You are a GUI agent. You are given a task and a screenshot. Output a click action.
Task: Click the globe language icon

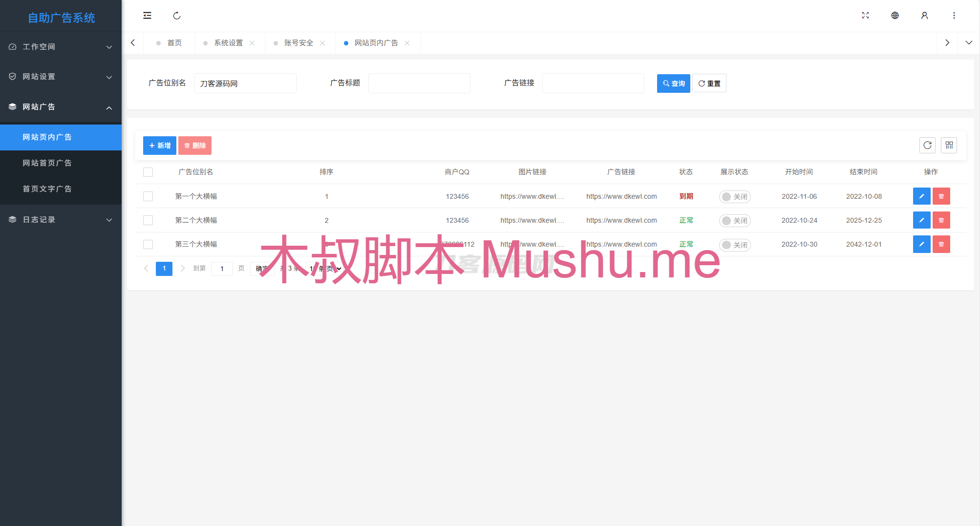point(895,15)
